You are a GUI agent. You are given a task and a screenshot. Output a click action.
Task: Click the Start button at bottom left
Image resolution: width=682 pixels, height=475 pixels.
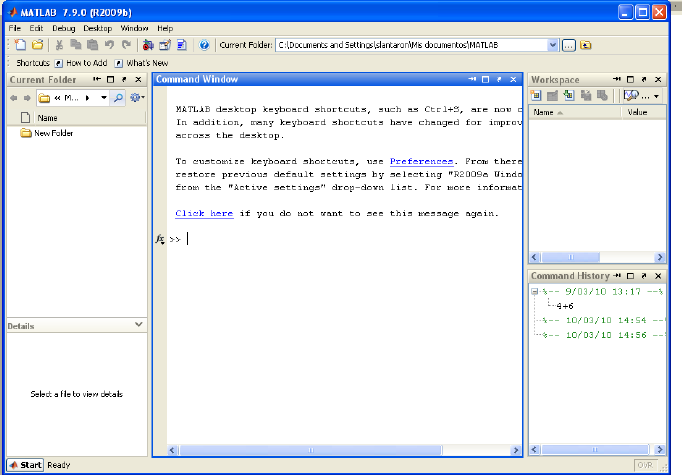pos(25,465)
